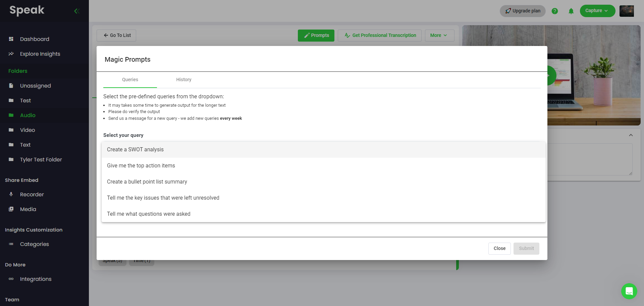
Task: Open the chat support bubble
Action: (629, 291)
